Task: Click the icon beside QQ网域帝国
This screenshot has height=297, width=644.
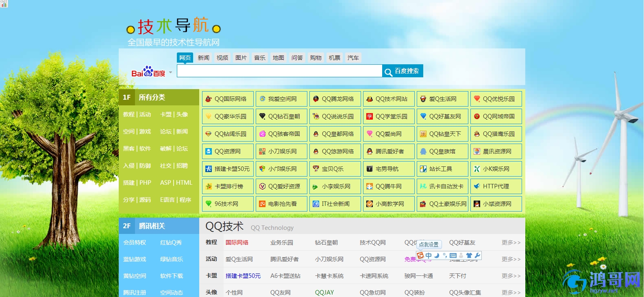Action: pos(477,116)
